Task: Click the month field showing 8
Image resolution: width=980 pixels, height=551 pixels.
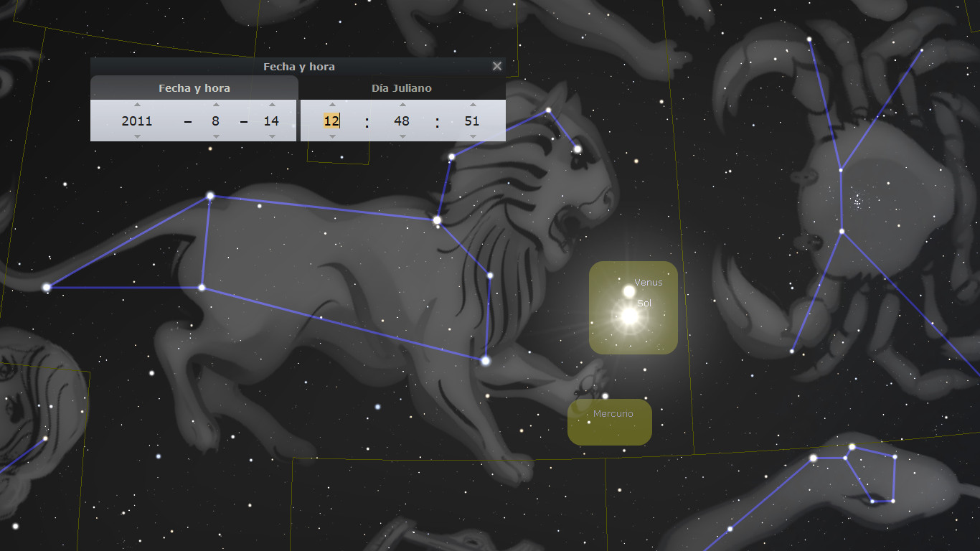Action: [215, 121]
